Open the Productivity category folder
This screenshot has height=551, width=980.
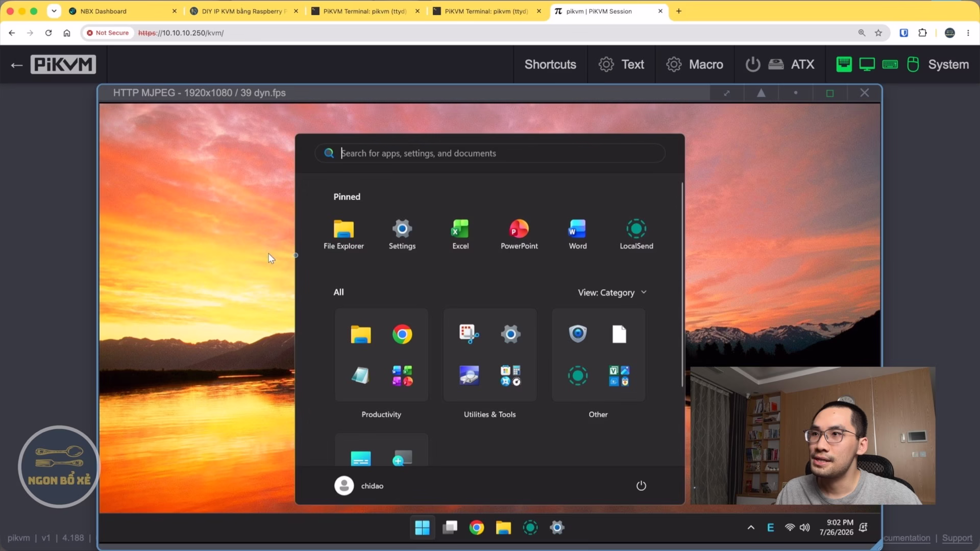coord(381,355)
